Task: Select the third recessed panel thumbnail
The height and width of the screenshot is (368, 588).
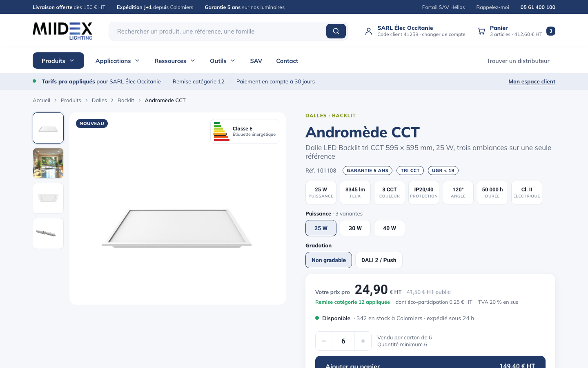Action: pyautogui.click(x=48, y=198)
